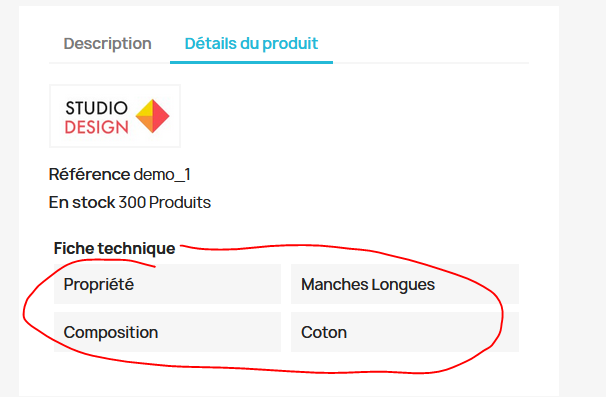This screenshot has height=397, width=606.
Task: Click the Fiche technique heading
Action: 114,248
